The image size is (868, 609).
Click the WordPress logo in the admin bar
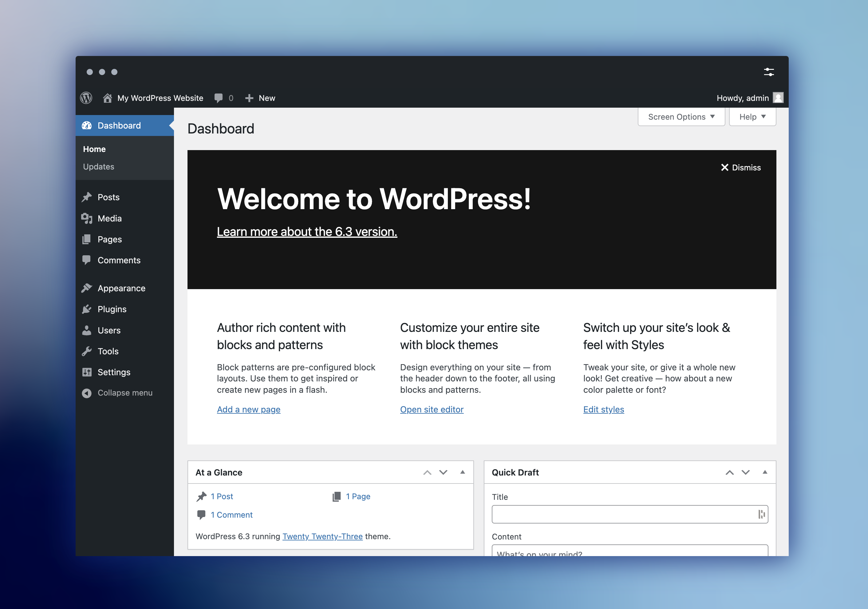[x=86, y=98]
